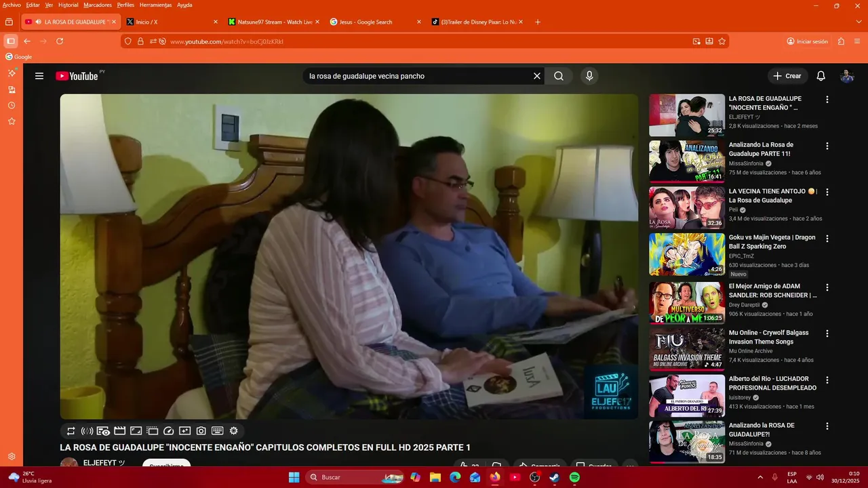
Task: Open Spotify from the Windows taskbar
Action: pos(574,477)
